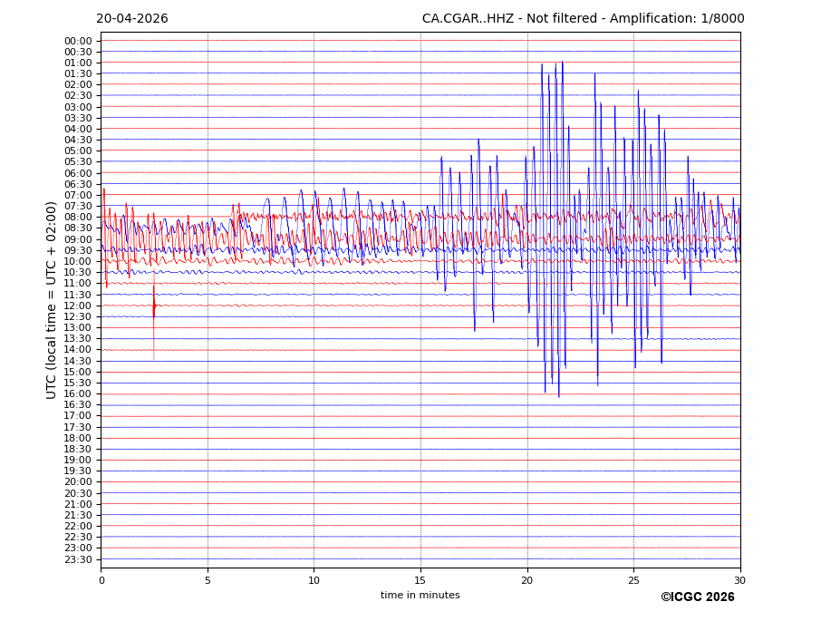Click the red spike on the 12:00 trace
The image size is (840, 631).
pyautogui.click(x=154, y=307)
